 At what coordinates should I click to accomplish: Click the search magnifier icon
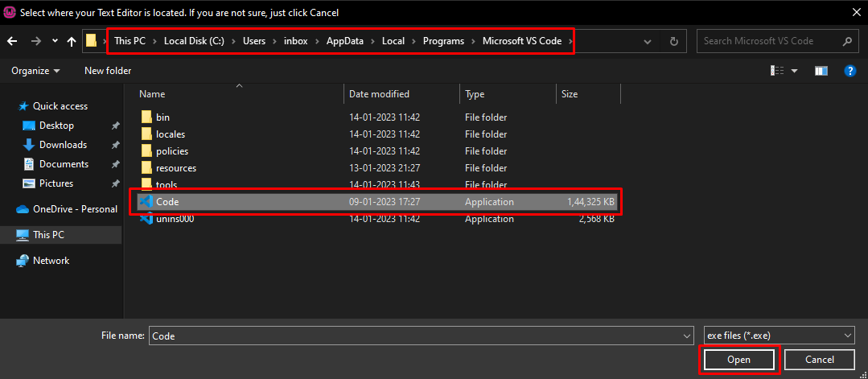847,41
